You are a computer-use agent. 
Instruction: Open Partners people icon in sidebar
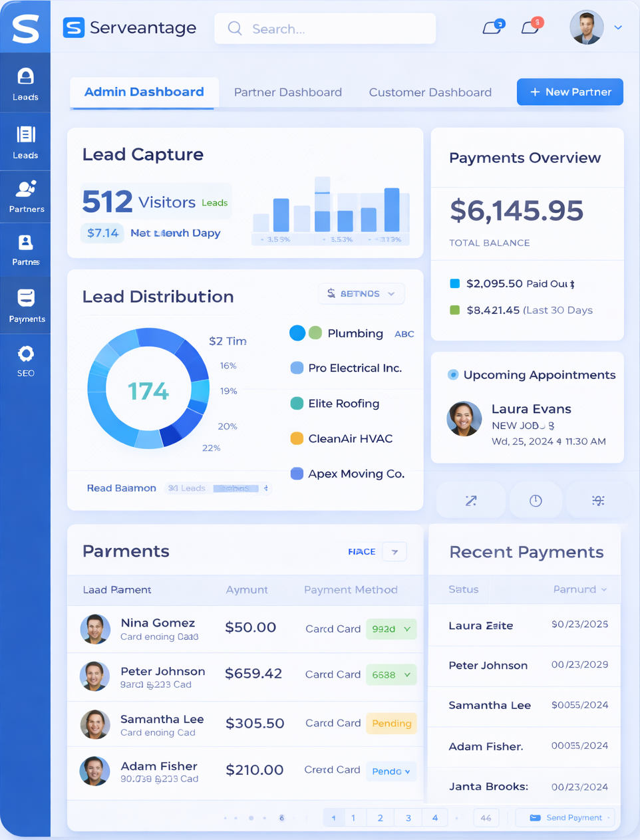tap(26, 189)
